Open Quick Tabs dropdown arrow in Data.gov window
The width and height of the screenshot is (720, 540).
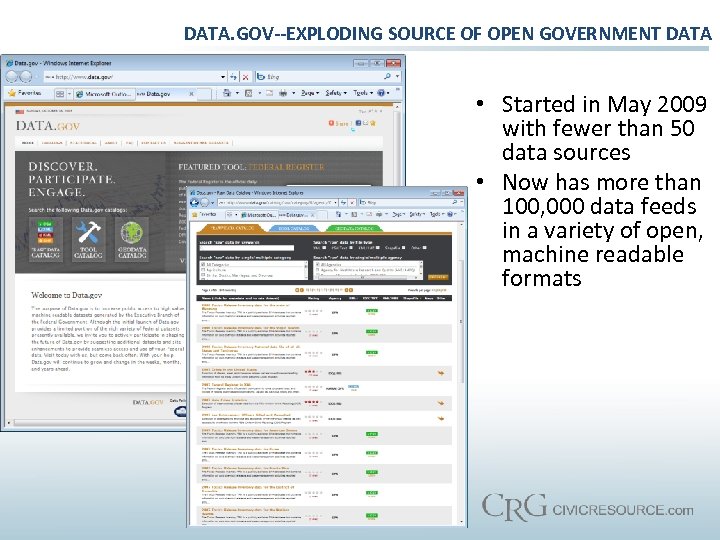[x=69, y=94]
